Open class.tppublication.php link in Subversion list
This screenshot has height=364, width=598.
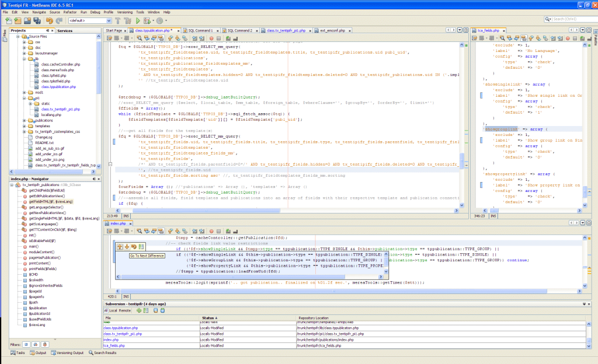[121, 328]
